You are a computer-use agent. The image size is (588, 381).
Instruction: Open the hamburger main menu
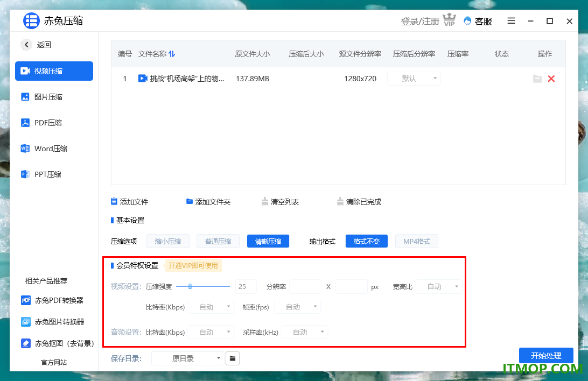pyautogui.click(x=511, y=21)
